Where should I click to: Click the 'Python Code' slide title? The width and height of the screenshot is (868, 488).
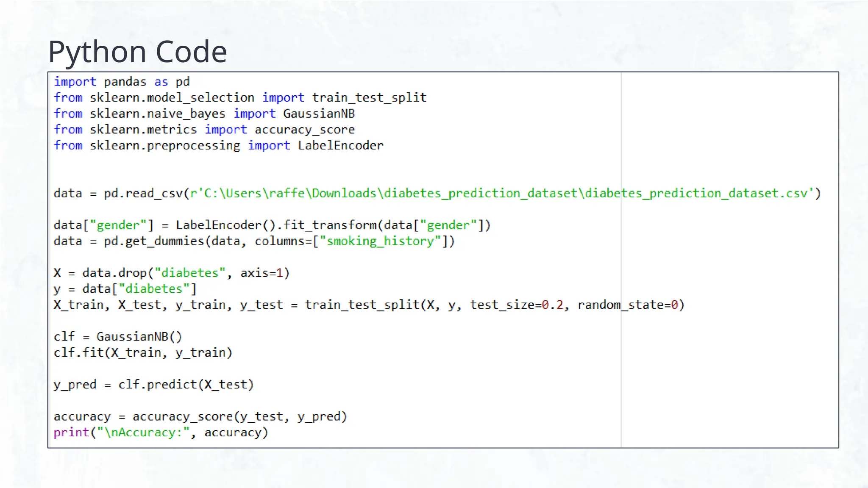(137, 52)
